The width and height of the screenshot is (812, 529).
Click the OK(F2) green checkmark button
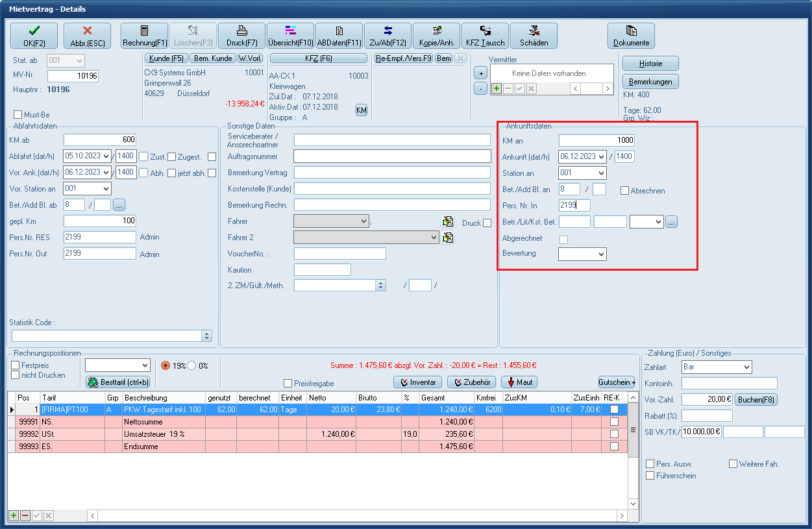tap(34, 36)
